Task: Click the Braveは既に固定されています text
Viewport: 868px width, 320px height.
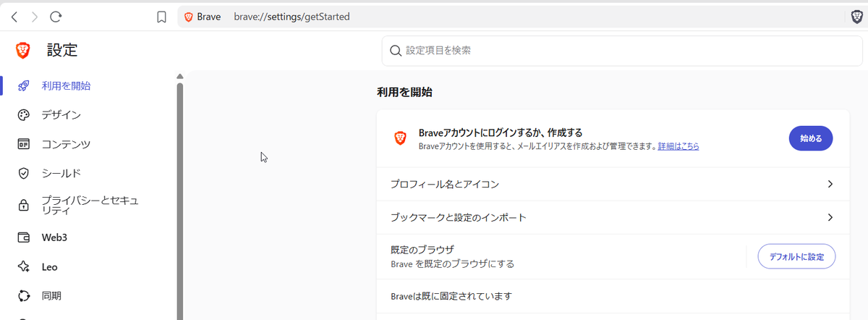Action: click(x=451, y=296)
